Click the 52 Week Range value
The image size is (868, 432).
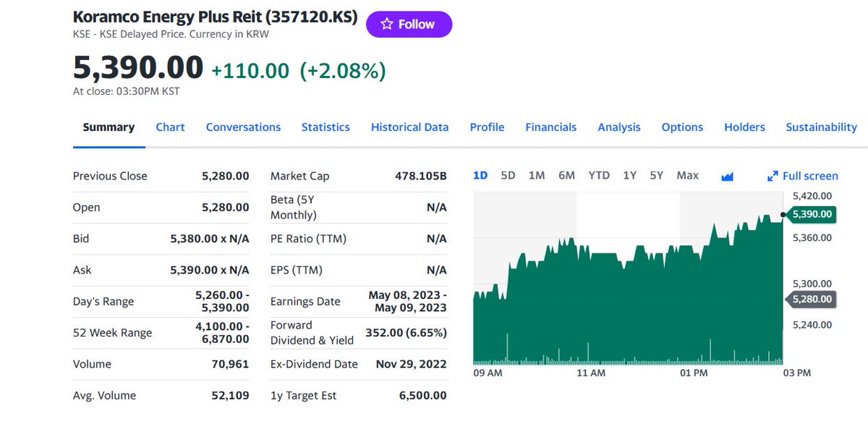point(222,333)
